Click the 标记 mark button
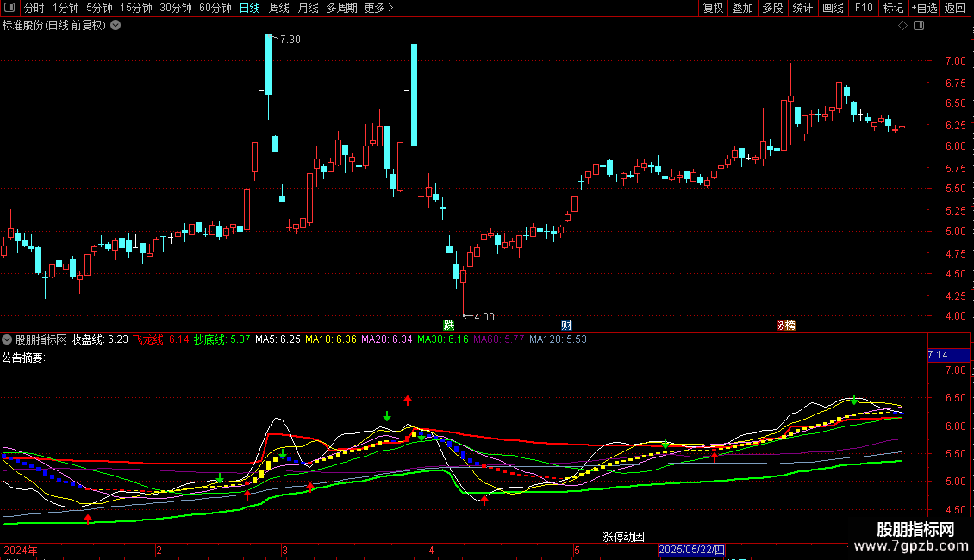 point(893,8)
